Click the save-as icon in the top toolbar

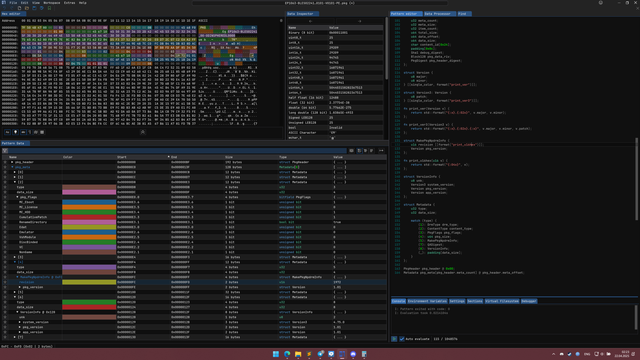coord(42,8)
